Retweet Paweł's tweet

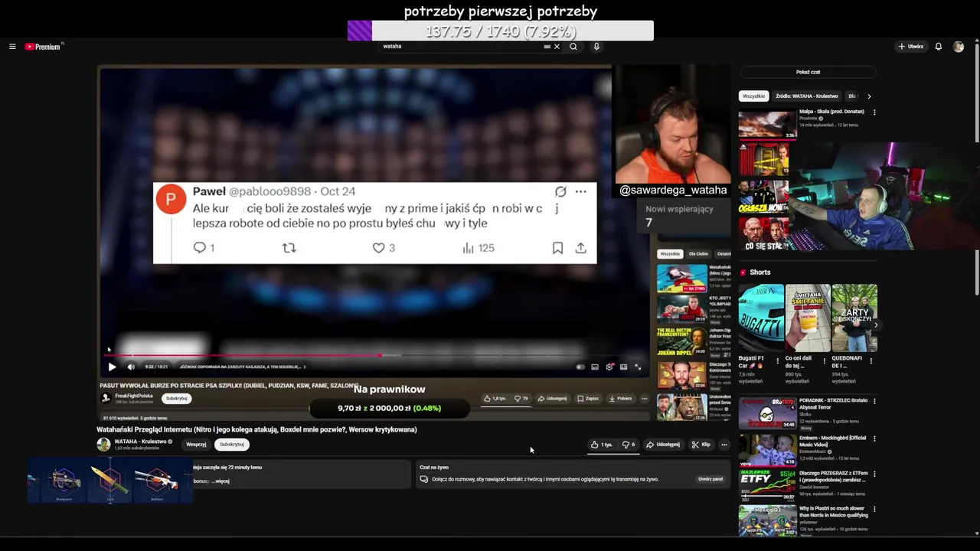[x=289, y=248]
